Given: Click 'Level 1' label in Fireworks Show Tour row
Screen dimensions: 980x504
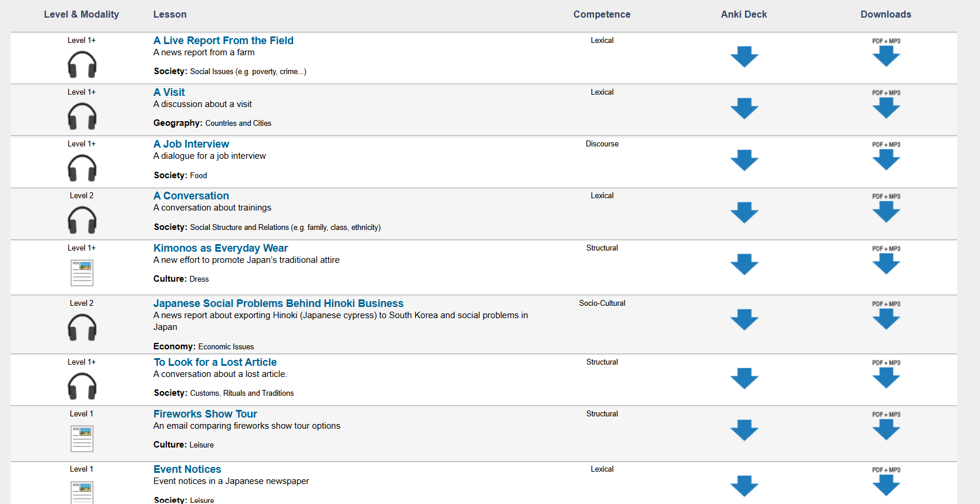Looking at the screenshot, I should (x=82, y=414).
